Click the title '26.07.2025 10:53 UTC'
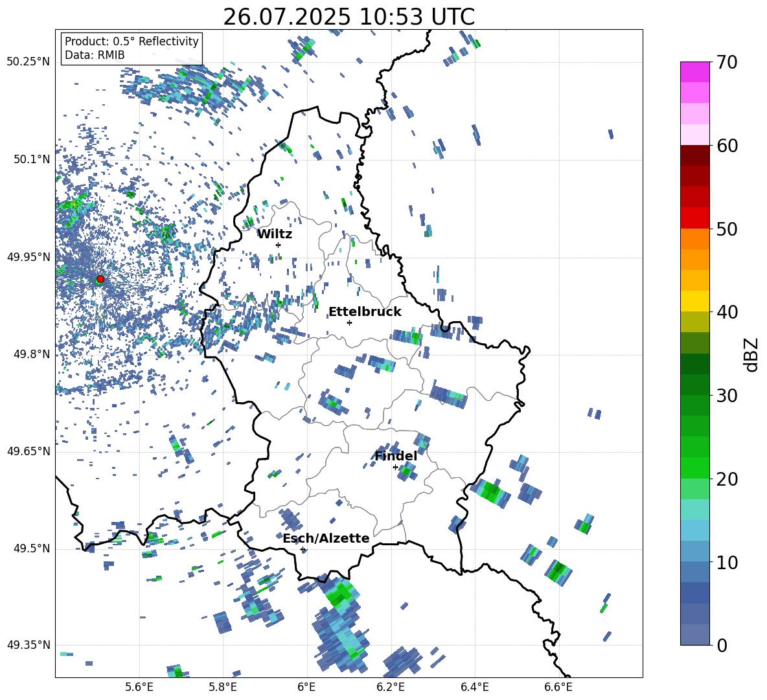Image resolution: width=767 pixels, height=700 pixels. pyautogui.click(x=349, y=17)
